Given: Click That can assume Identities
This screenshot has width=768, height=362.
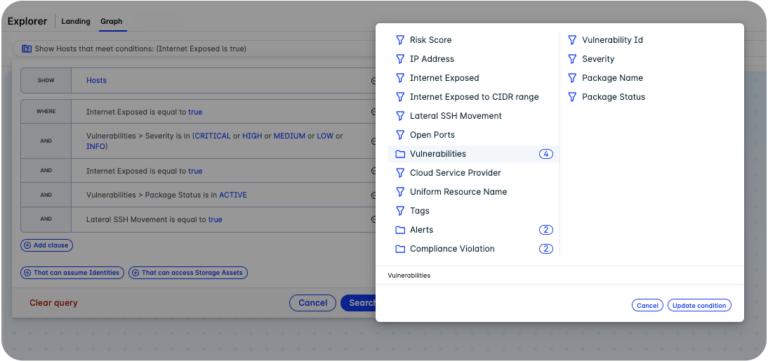Looking at the screenshot, I should coord(72,273).
